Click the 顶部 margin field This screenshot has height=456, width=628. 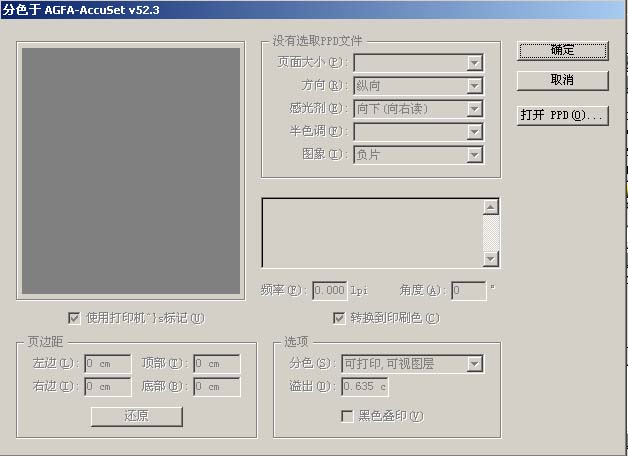pyautogui.click(x=217, y=364)
